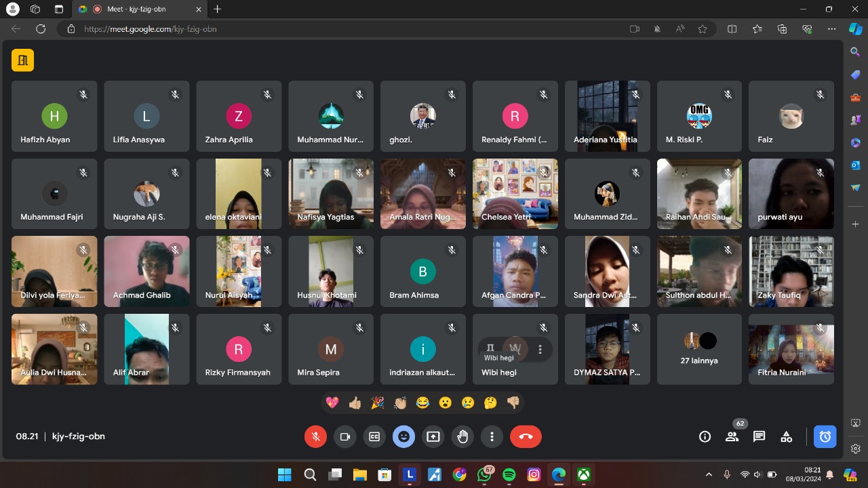Open the in-call chat panel
868x488 pixels.
(759, 436)
